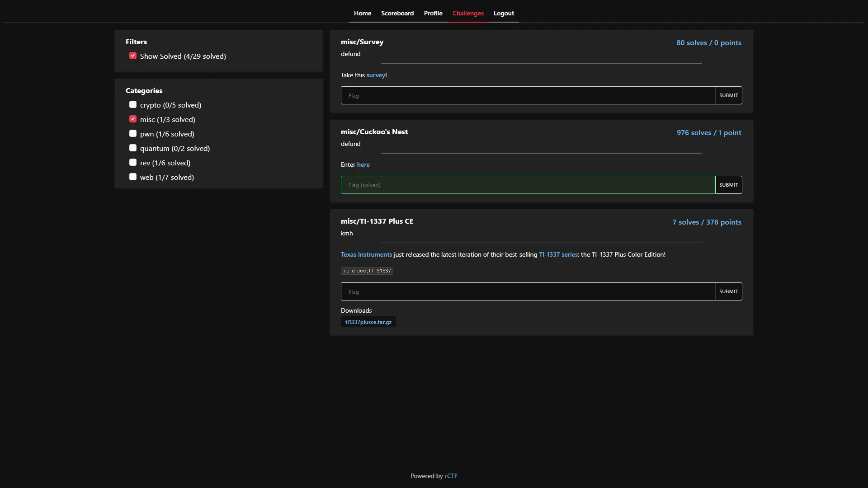The image size is (868, 488).
Task: Enable the pwn category checkbox
Action: pos(133,133)
